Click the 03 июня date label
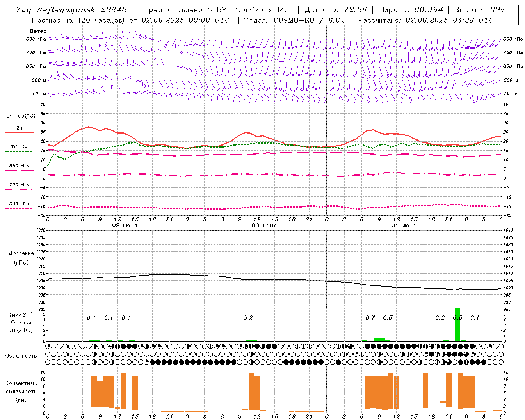The width and height of the screenshot is (525, 420). click(264, 226)
